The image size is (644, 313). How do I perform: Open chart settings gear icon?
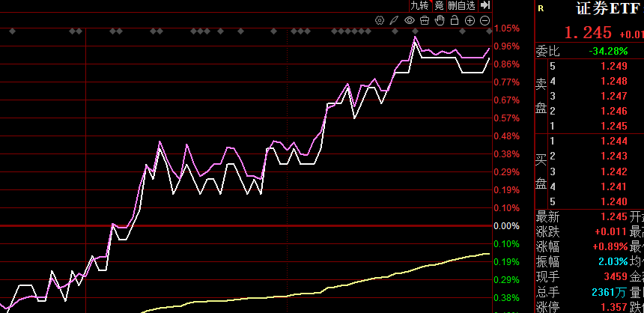pos(380,20)
